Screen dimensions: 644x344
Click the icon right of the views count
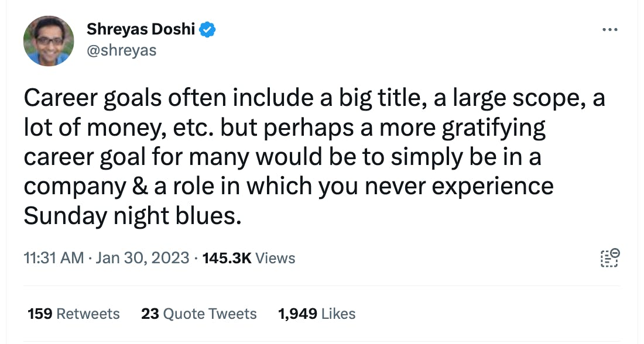coord(610,258)
